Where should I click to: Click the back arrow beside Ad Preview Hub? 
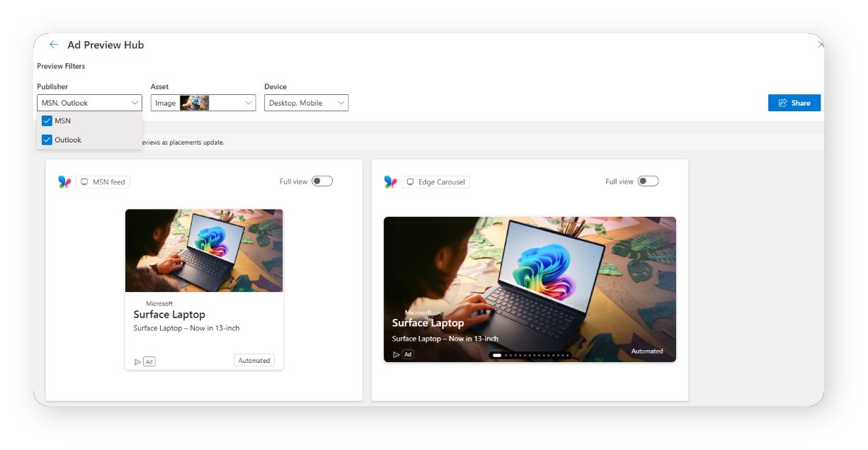coord(54,45)
